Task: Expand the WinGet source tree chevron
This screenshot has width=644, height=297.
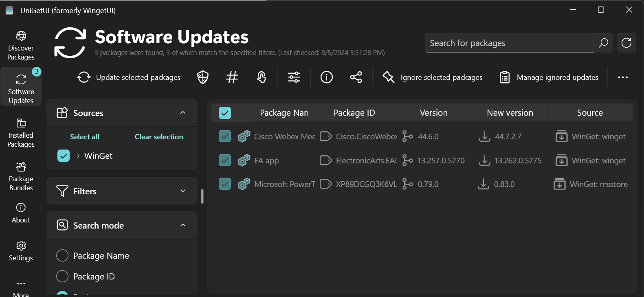Action: click(x=78, y=156)
